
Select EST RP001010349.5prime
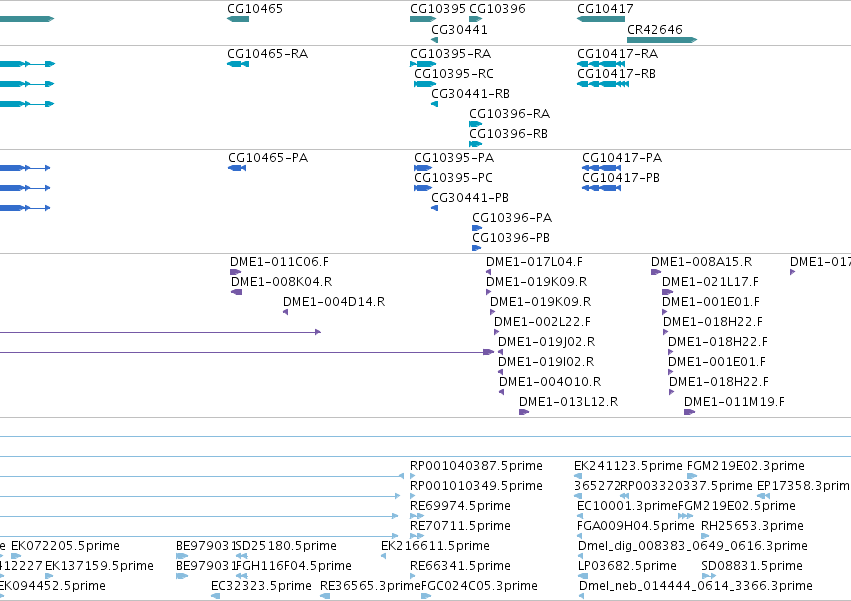point(477,486)
